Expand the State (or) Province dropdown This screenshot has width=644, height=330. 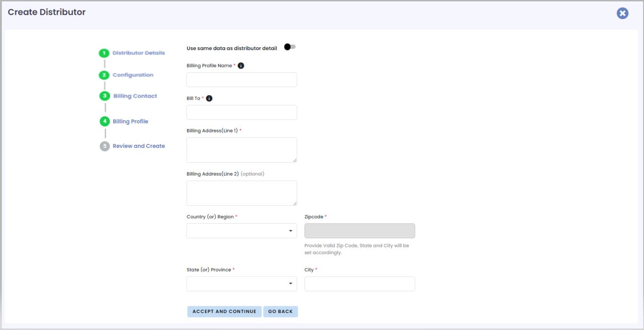(x=242, y=284)
